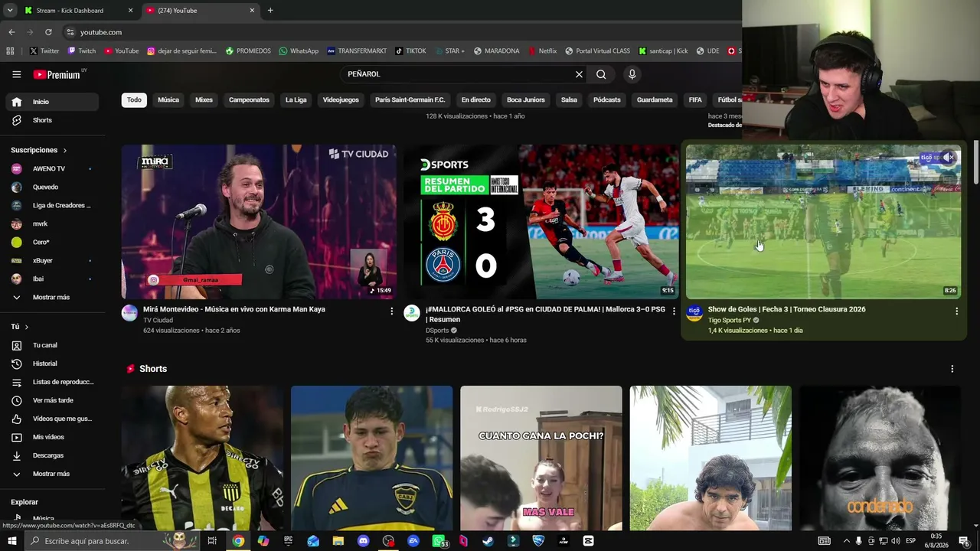Open Ver más tarde list

pyautogui.click(x=52, y=400)
